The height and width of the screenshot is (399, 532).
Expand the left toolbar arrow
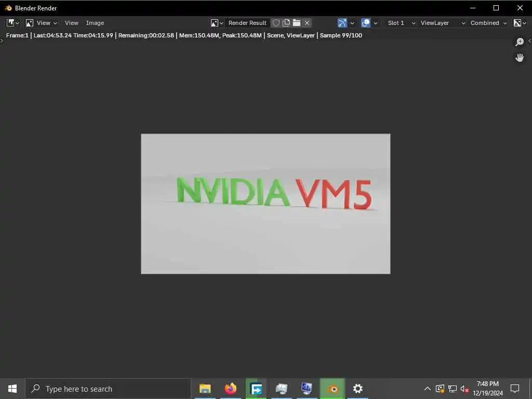(x=2, y=41)
